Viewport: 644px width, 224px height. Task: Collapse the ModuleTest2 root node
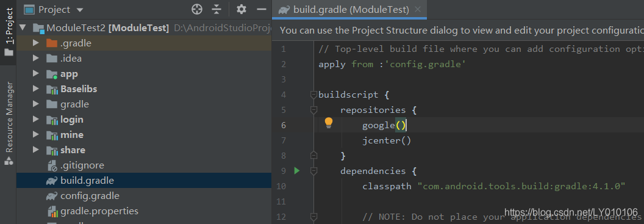point(23,28)
